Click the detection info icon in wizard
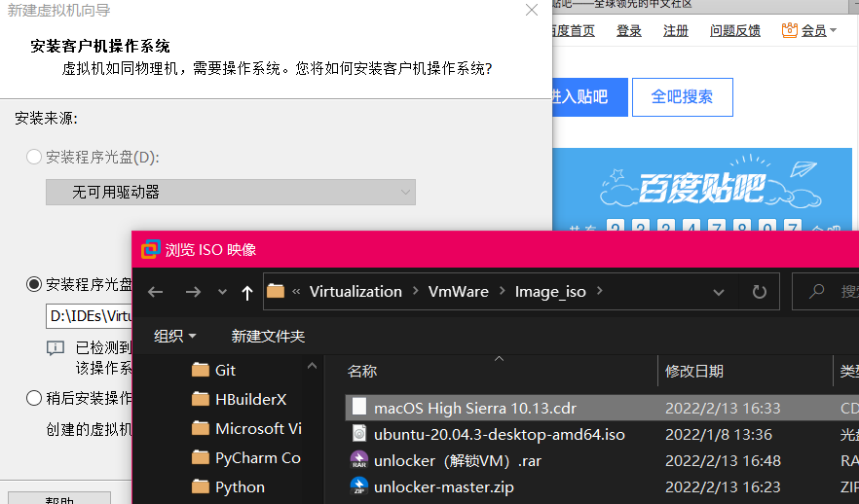 click(x=56, y=348)
